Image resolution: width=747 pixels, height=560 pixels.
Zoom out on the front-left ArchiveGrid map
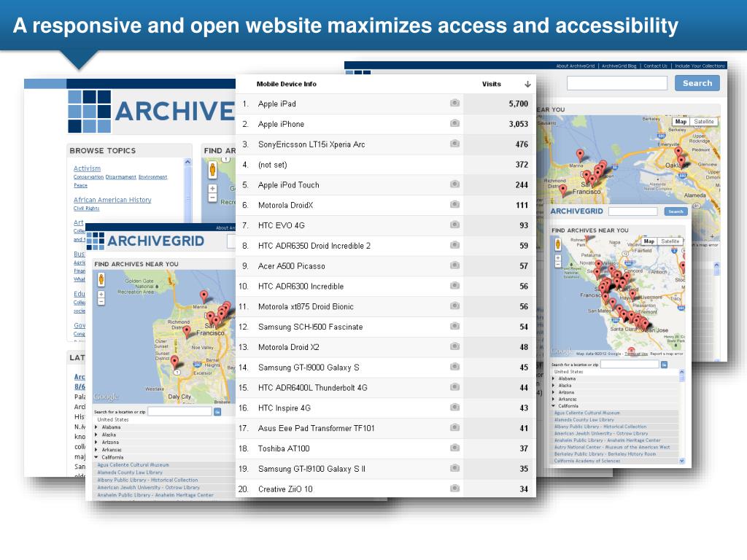pos(101,302)
